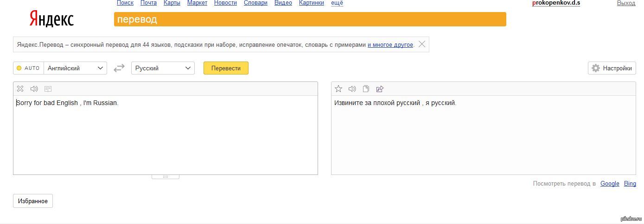Clear the source text with the X icon

[20, 89]
